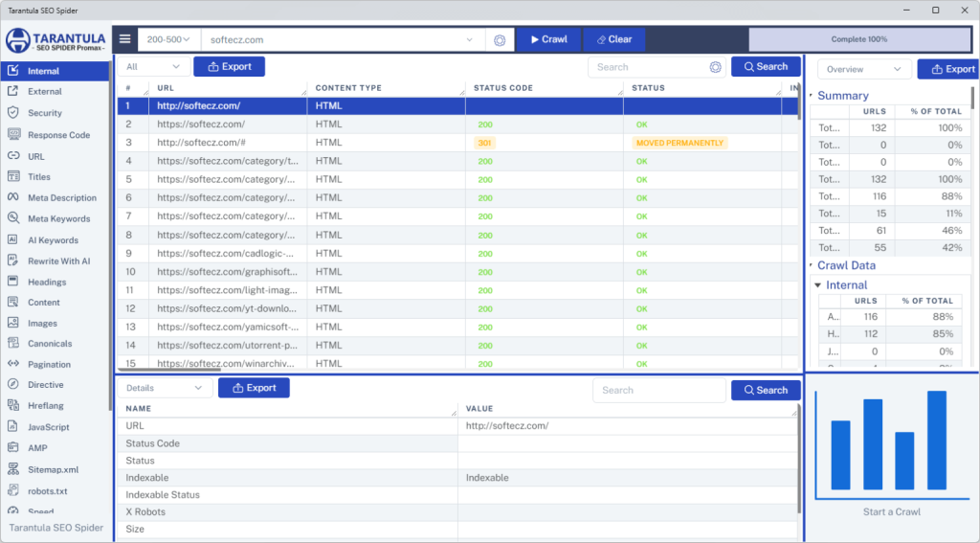Click the Directive compass icon
This screenshot has width=980, height=543.
[13, 384]
